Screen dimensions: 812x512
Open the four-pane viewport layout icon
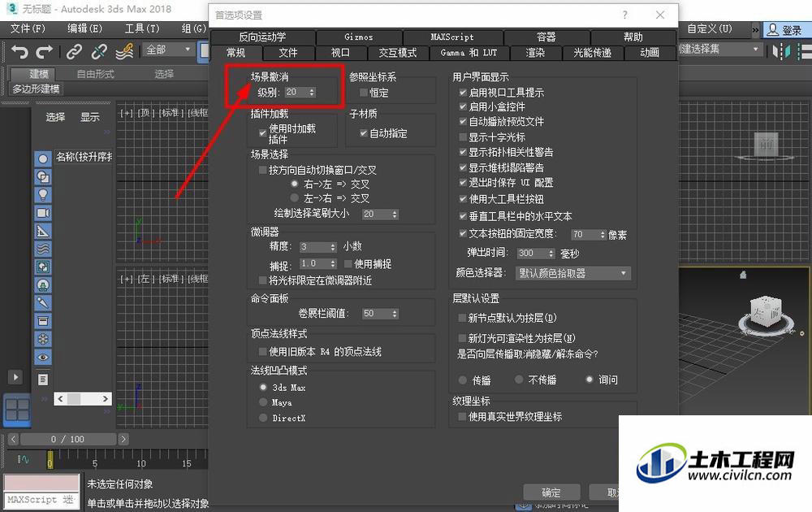coord(17,410)
